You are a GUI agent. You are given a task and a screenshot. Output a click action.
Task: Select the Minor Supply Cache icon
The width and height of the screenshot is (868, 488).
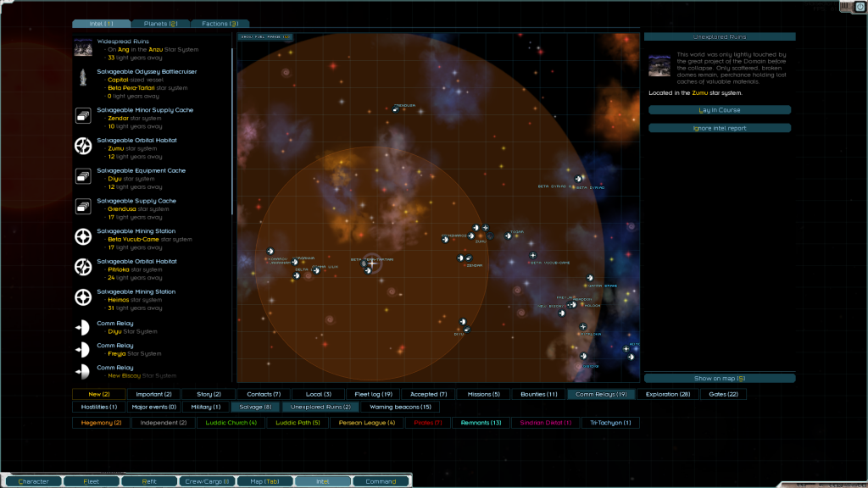[83, 116]
